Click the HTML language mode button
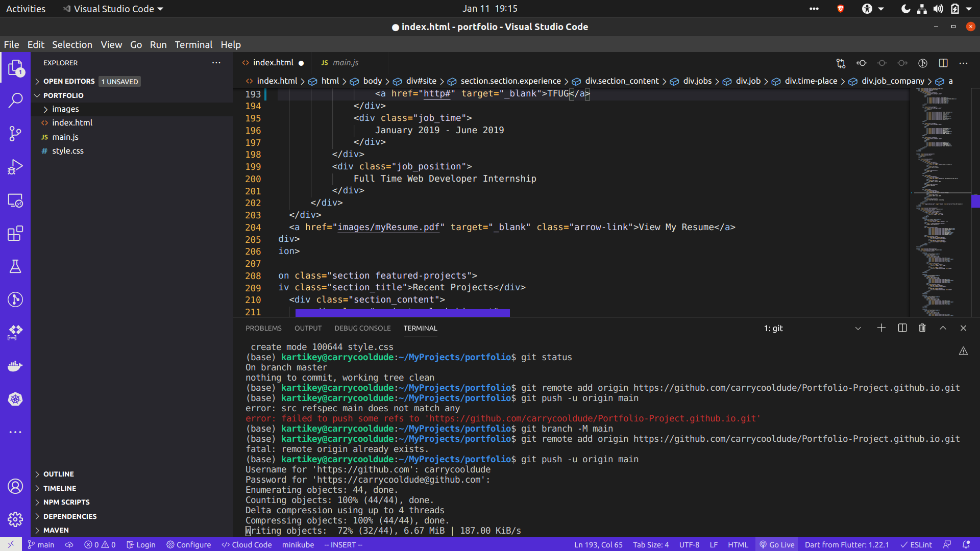This screenshot has height=551, width=980. coord(738,545)
